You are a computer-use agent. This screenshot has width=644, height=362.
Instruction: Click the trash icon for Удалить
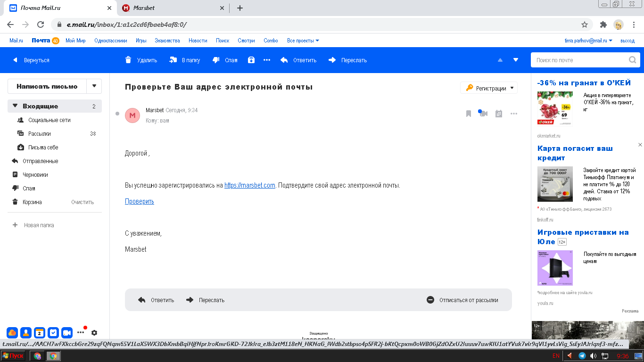128,60
